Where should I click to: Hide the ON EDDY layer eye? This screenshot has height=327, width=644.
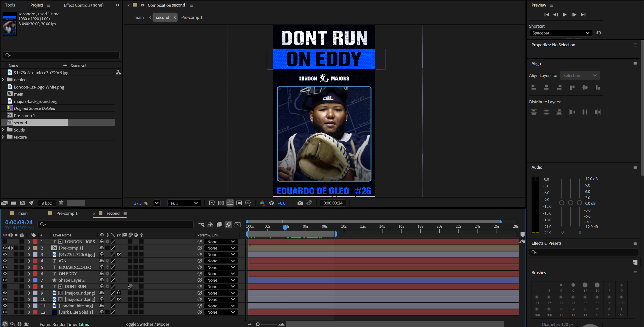5,273
